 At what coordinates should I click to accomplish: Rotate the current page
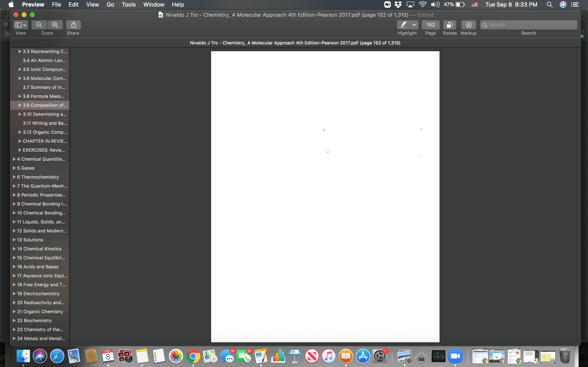450,25
